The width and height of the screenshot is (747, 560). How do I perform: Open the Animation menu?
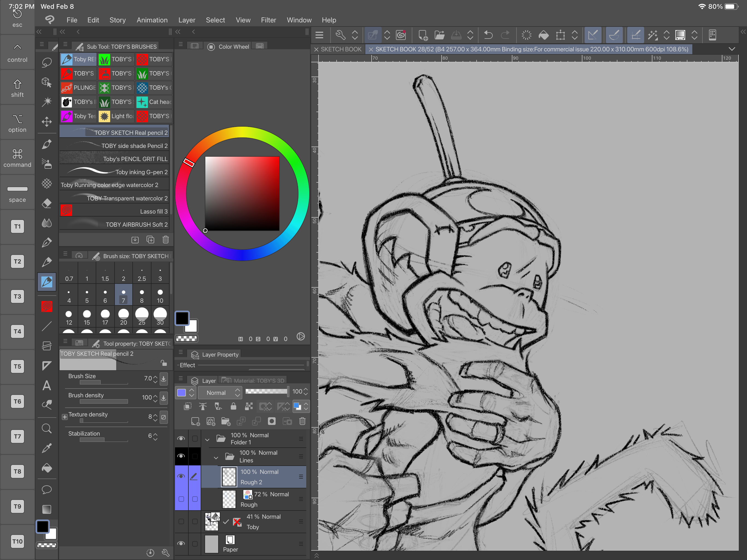click(152, 20)
